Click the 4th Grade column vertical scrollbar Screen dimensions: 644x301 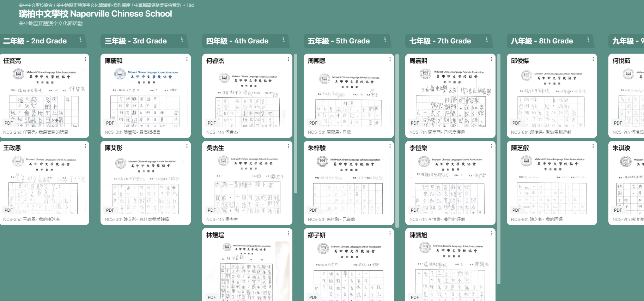pos(296,124)
